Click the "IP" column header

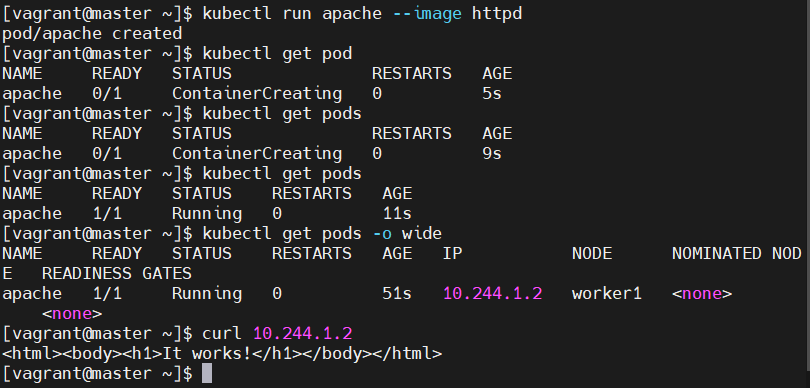453,253
